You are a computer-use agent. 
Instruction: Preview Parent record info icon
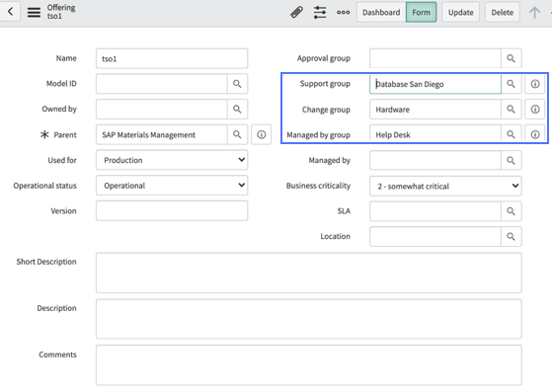coord(262,134)
